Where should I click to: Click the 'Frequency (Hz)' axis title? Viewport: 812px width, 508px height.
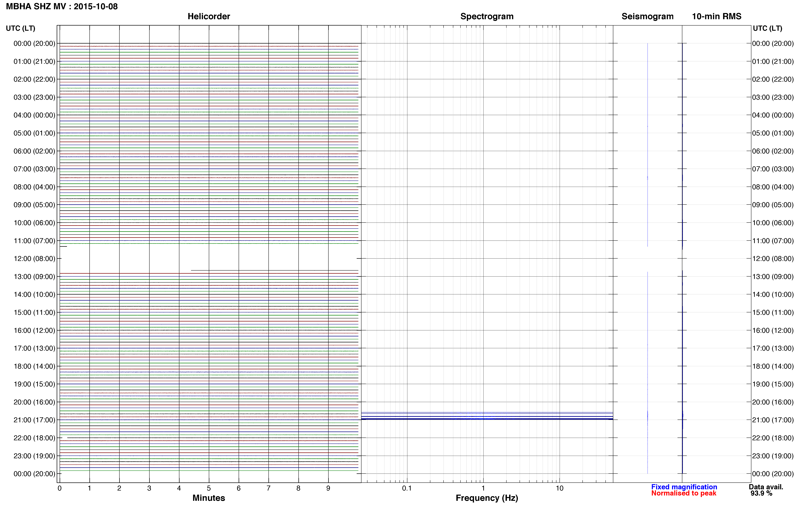point(487,498)
